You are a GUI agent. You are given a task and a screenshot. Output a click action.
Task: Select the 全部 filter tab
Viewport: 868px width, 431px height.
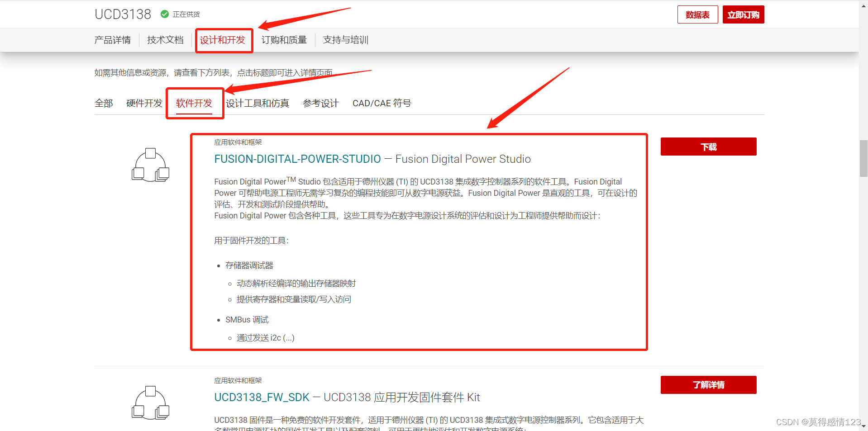pyautogui.click(x=104, y=103)
